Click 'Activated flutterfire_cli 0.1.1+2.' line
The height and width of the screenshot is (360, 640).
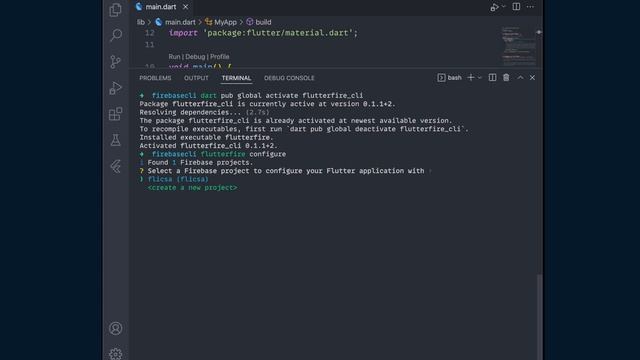pos(208,146)
